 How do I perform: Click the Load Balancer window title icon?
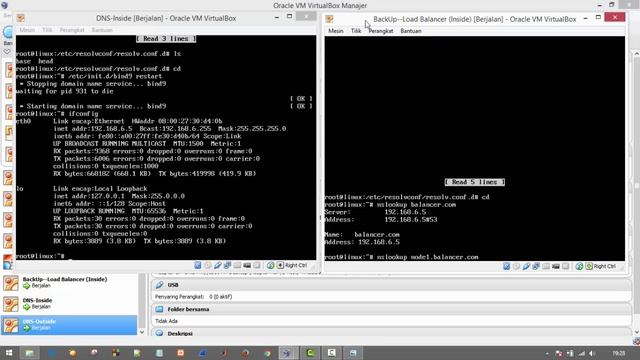pos(329,19)
